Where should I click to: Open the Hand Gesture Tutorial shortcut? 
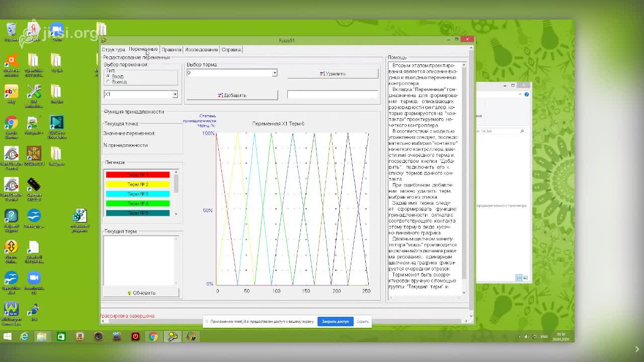click(11, 190)
